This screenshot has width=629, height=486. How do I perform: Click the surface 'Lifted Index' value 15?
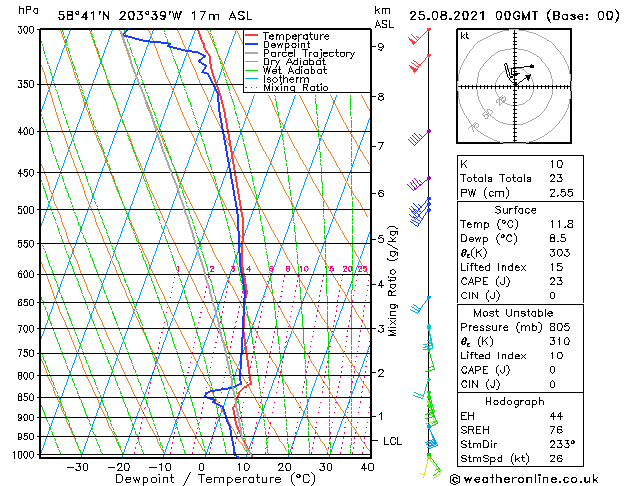pyautogui.click(x=556, y=267)
